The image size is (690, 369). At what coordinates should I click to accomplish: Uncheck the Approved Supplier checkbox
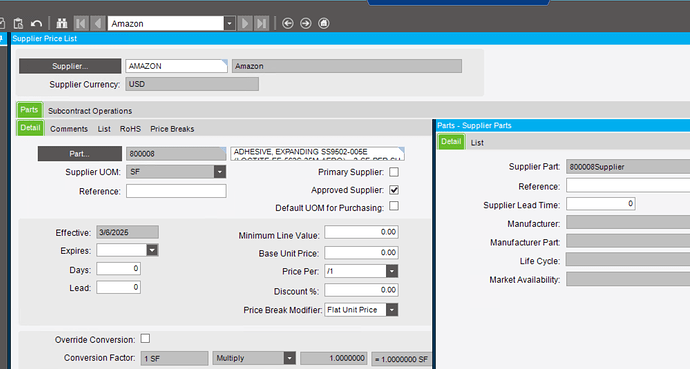[394, 190]
